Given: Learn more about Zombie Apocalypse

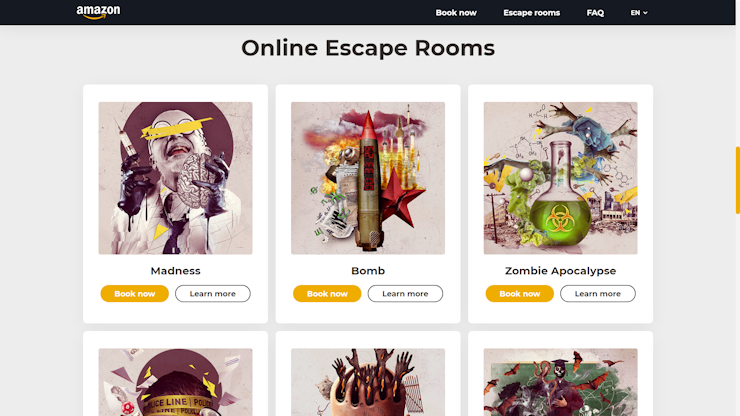Looking at the screenshot, I should (598, 294).
